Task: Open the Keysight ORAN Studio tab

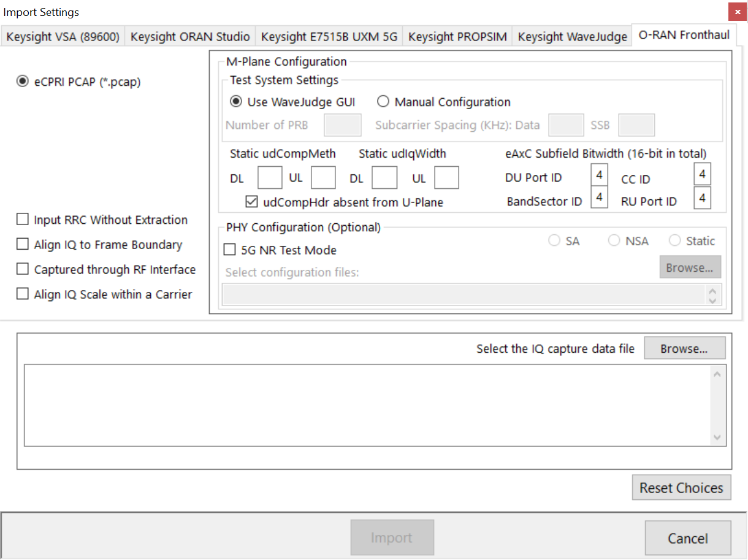Action: (190, 37)
